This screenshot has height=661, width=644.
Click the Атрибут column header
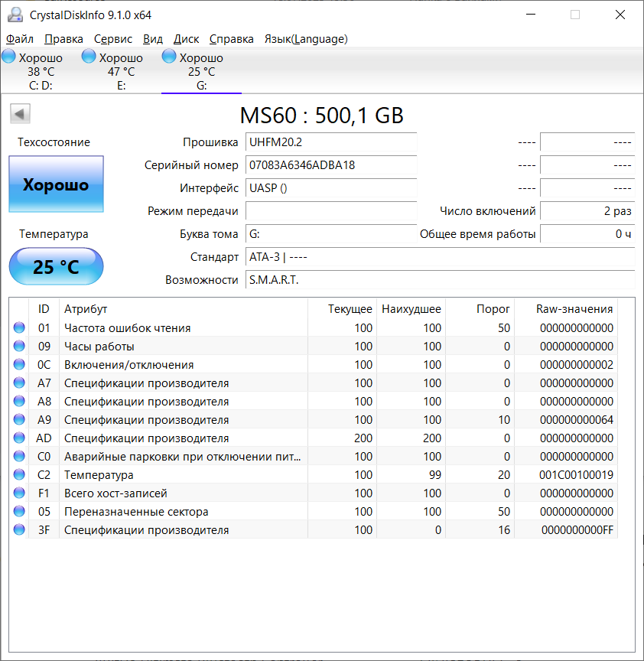(x=86, y=309)
